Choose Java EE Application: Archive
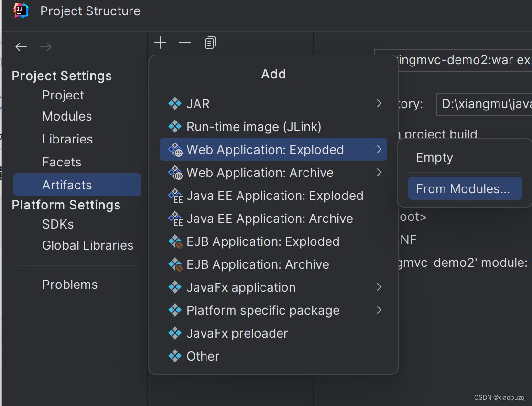 click(270, 219)
